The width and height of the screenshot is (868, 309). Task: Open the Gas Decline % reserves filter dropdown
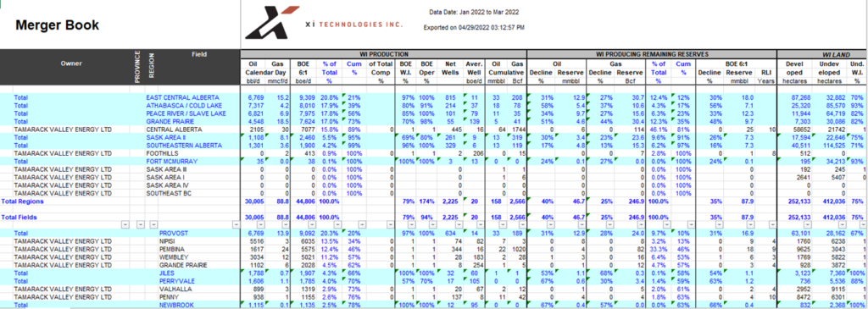611,224
